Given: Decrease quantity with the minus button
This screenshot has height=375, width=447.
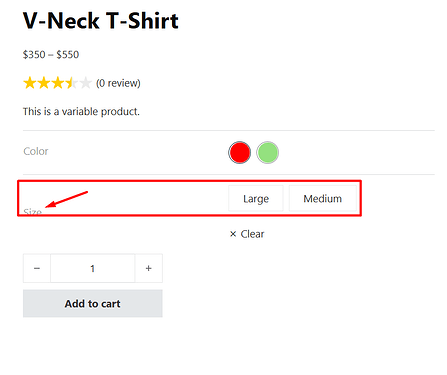Looking at the screenshot, I should pyautogui.click(x=37, y=268).
